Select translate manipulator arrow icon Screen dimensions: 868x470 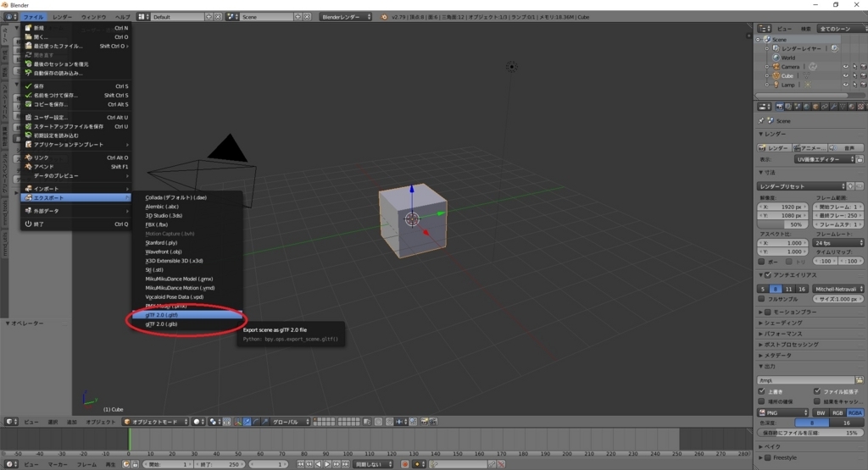click(247, 422)
